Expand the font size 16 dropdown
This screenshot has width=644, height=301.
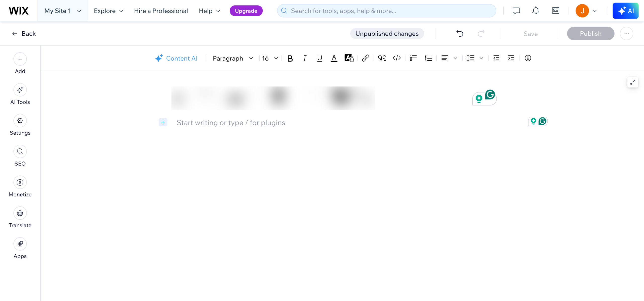[270, 58]
